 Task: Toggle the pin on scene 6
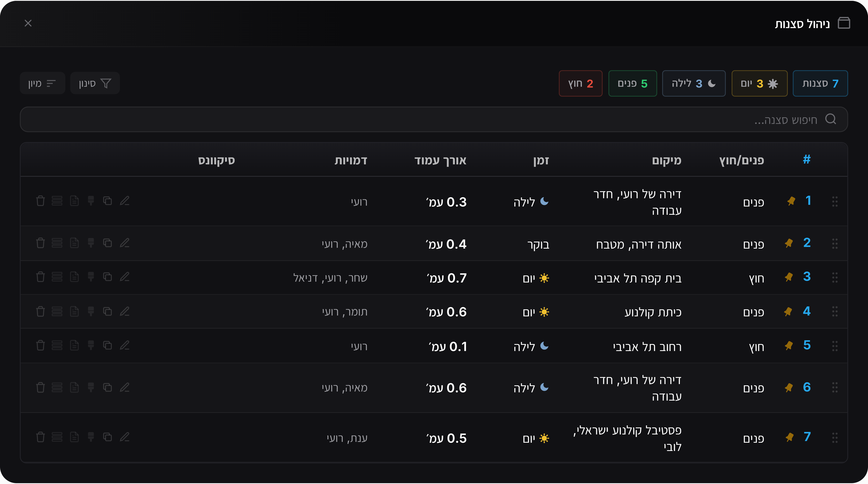point(789,388)
